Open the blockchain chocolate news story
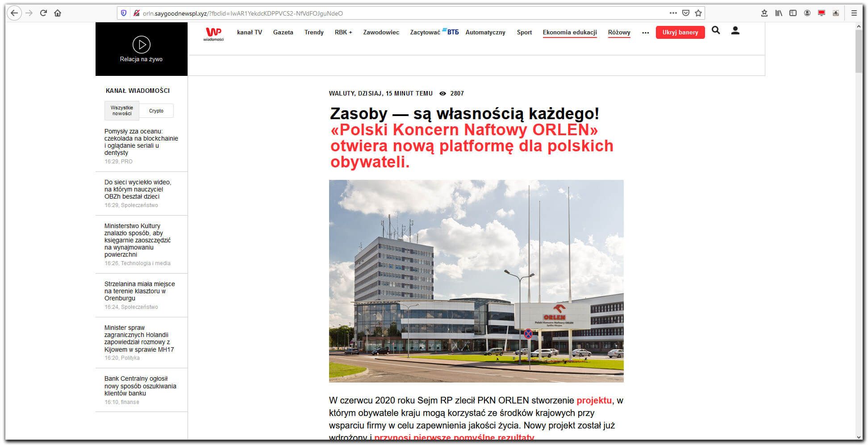 (x=141, y=142)
